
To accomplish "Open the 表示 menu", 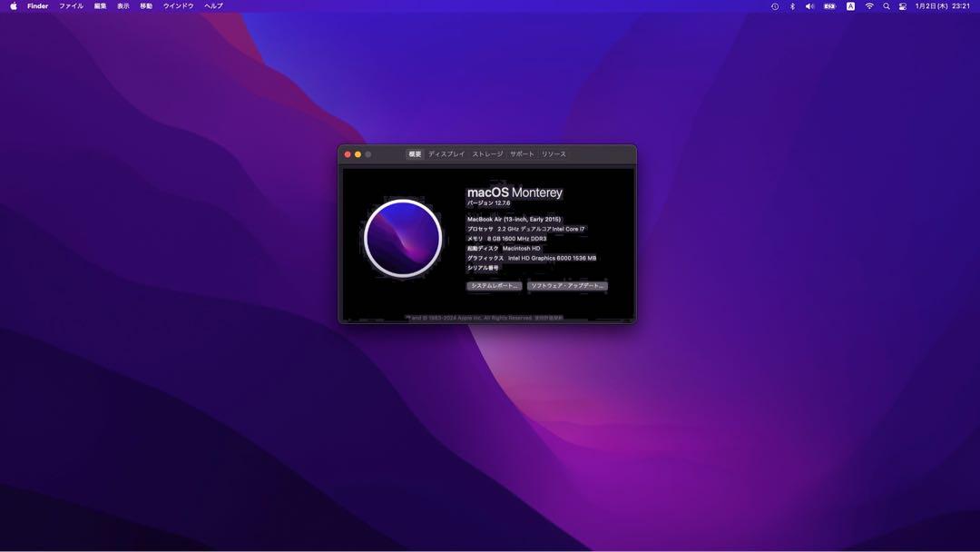I will 123,6.
